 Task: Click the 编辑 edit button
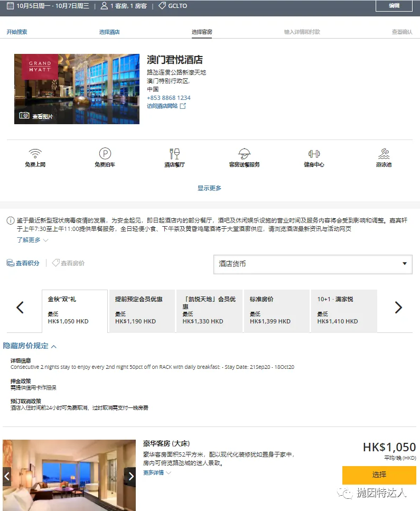pos(394,5)
